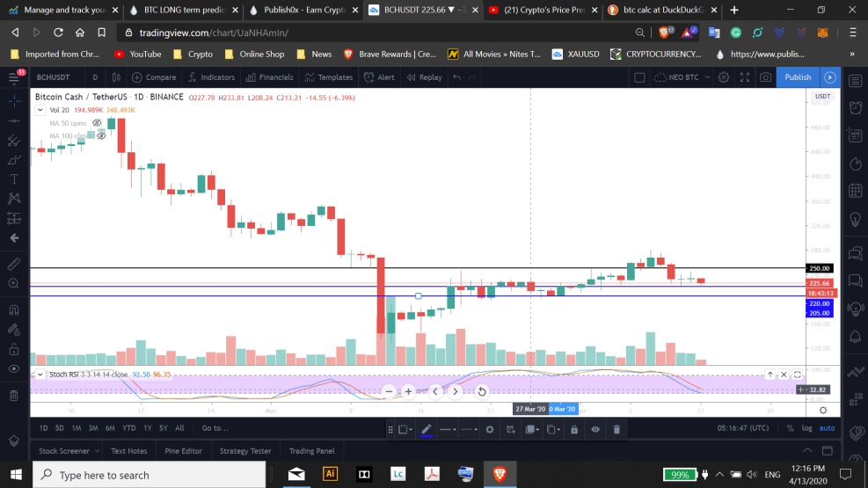This screenshot has width=868, height=488.
Task: Zoom in the chart with plus button
Action: click(x=409, y=391)
